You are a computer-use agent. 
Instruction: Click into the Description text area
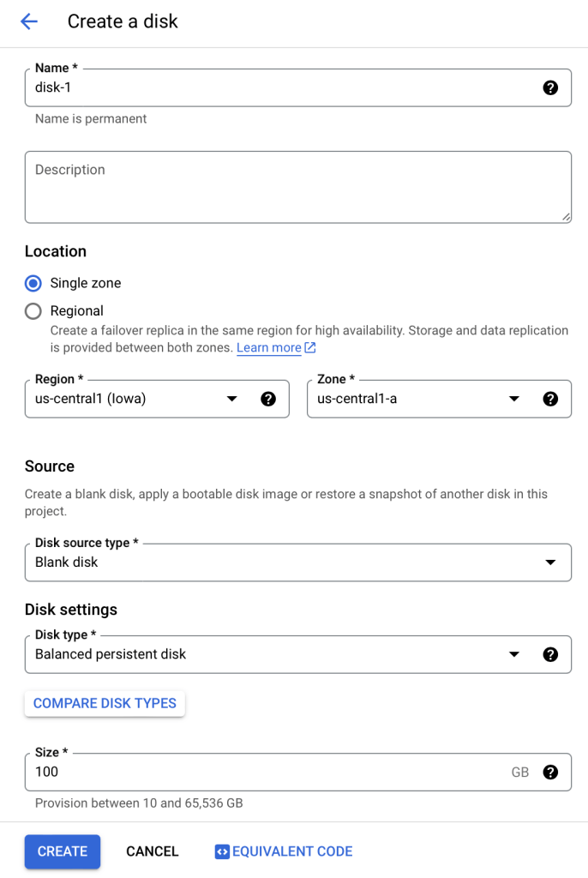[297, 187]
